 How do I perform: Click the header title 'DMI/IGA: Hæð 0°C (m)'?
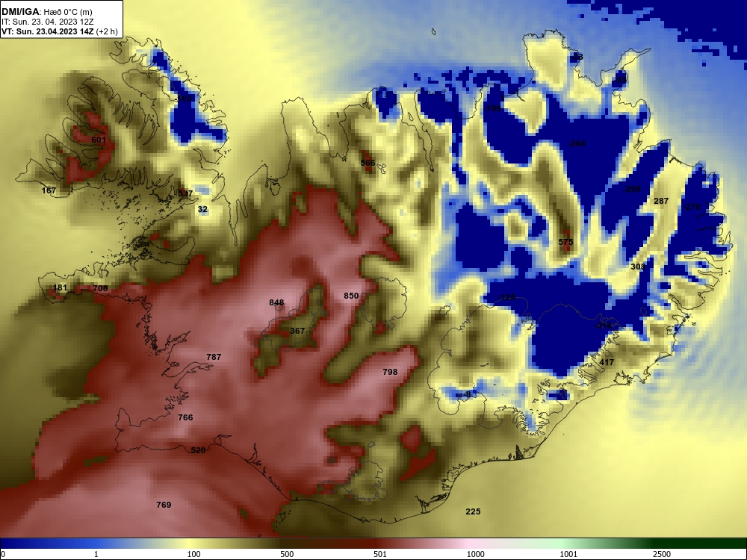click(46, 12)
